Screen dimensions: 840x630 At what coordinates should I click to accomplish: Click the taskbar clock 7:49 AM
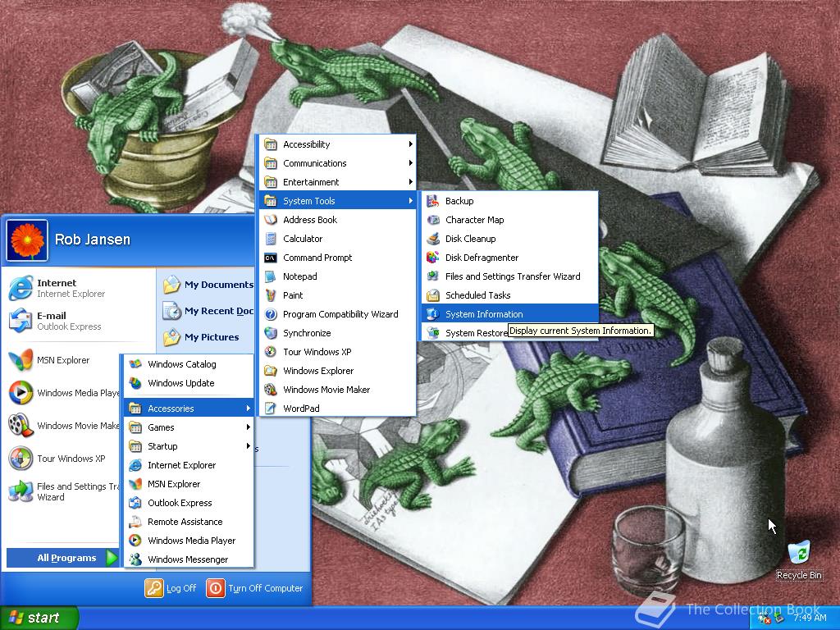(x=810, y=618)
